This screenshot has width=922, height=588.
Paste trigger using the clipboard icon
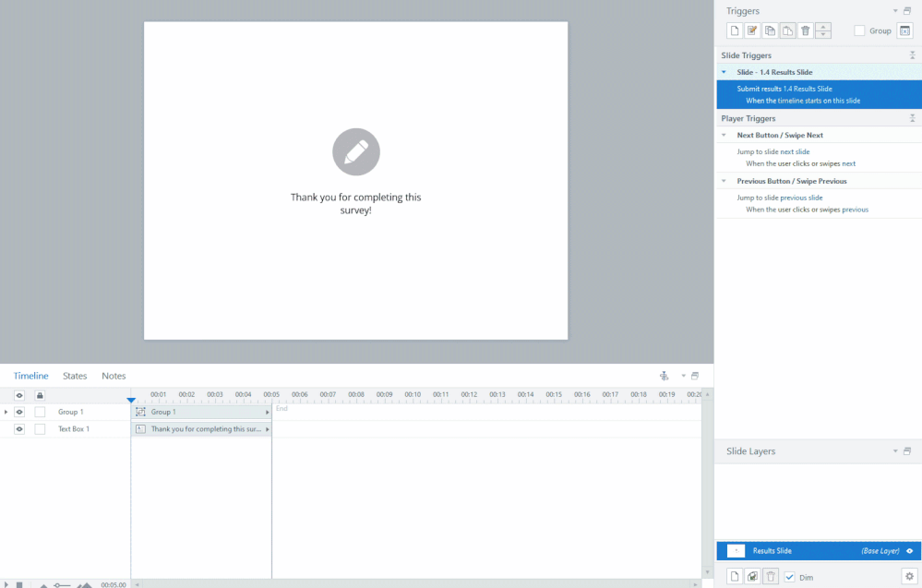click(788, 30)
